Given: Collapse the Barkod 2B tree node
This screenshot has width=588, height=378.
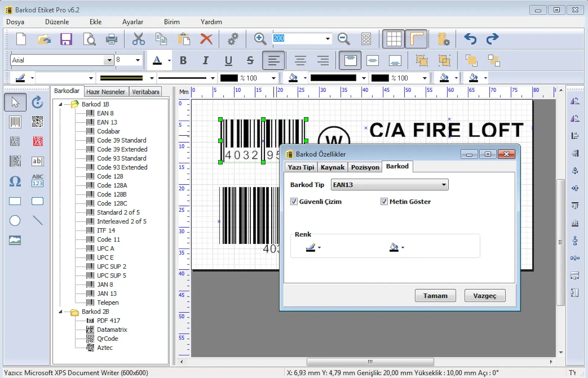Looking at the screenshot, I should pyautogui.click(x=61, y=312).
